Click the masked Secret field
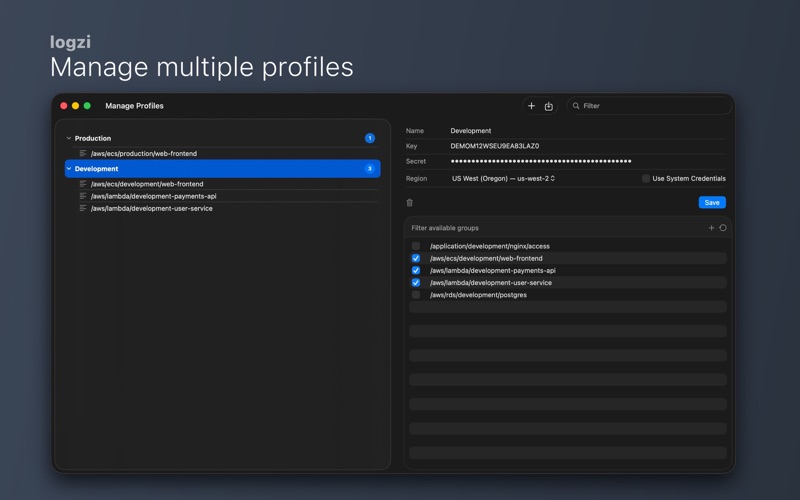Viewport: 800px width, 500px height. [x=587, y=161]
